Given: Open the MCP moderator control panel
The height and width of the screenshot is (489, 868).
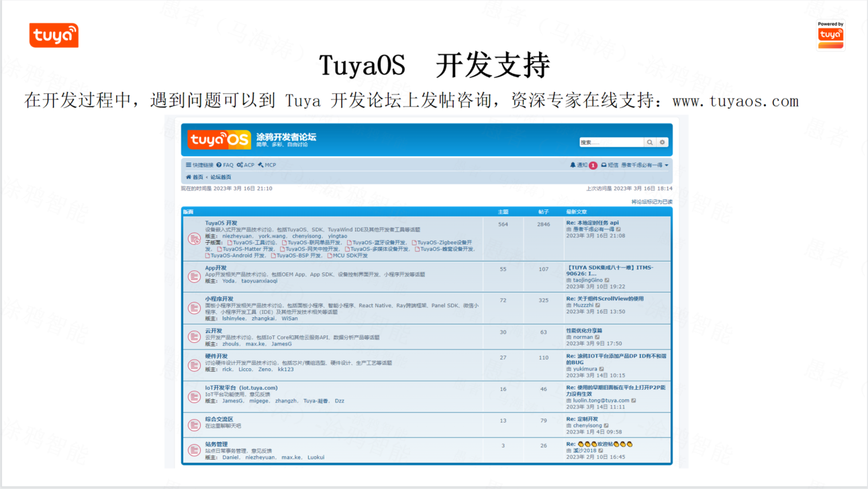Looking at the screenshot, I should point(267,165).
